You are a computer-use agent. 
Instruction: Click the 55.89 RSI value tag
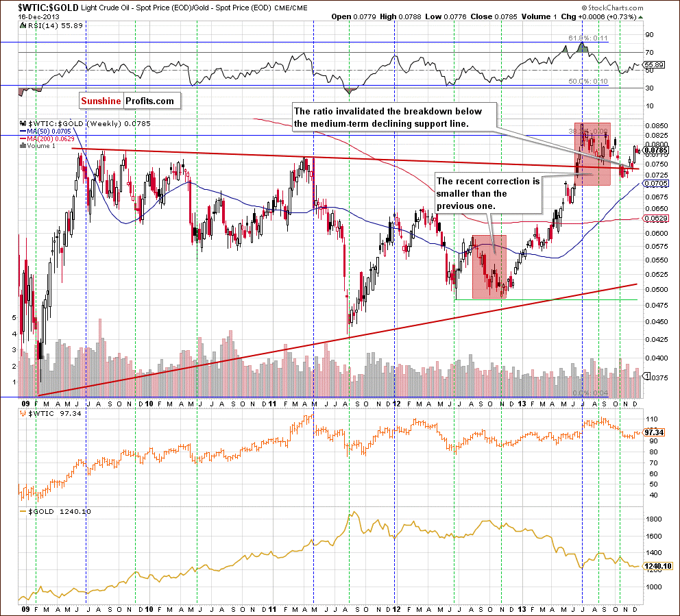(x=654, y=64)
